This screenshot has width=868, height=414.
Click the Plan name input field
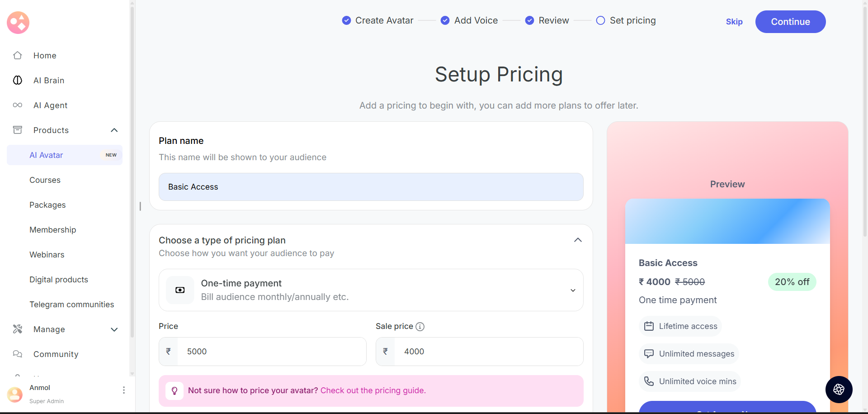371,187
